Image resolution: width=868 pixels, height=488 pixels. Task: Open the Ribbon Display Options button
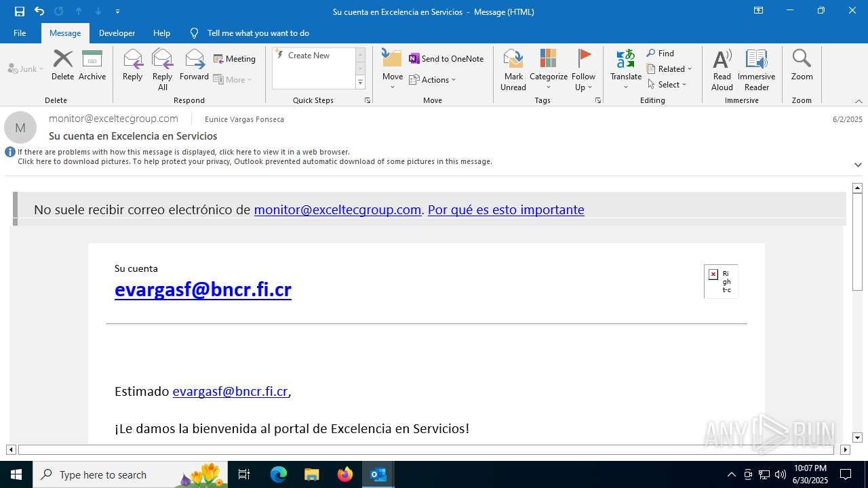pyautogui.click(x=758, y=11)
